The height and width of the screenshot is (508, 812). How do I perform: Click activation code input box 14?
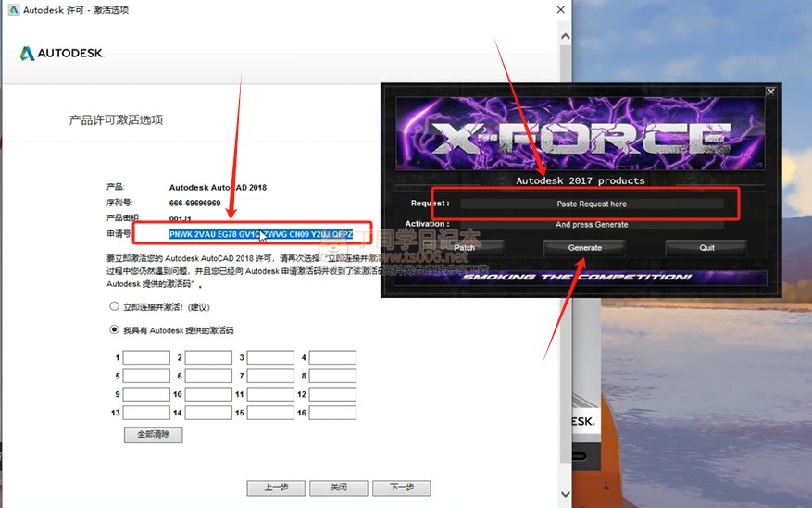[208, 413]
